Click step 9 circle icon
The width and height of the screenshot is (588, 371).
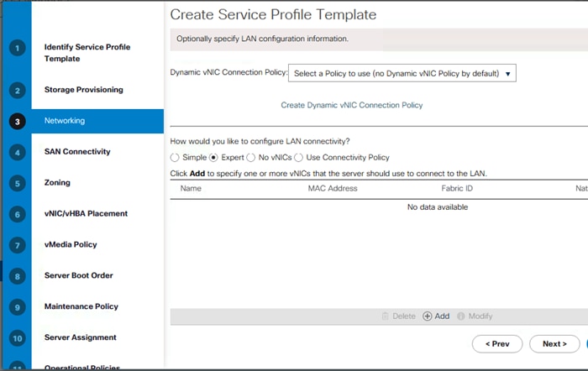pyautogui.click(x=18, y=307)
